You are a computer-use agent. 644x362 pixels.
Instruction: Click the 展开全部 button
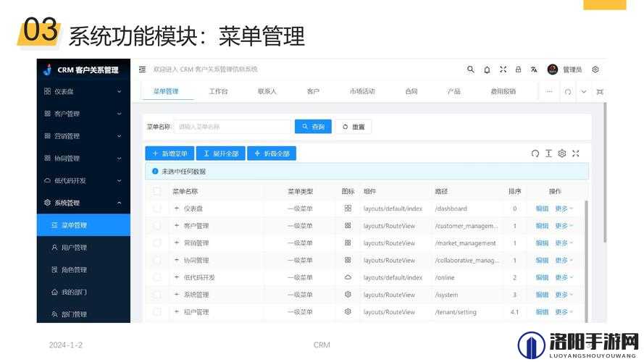click(220, 153)
